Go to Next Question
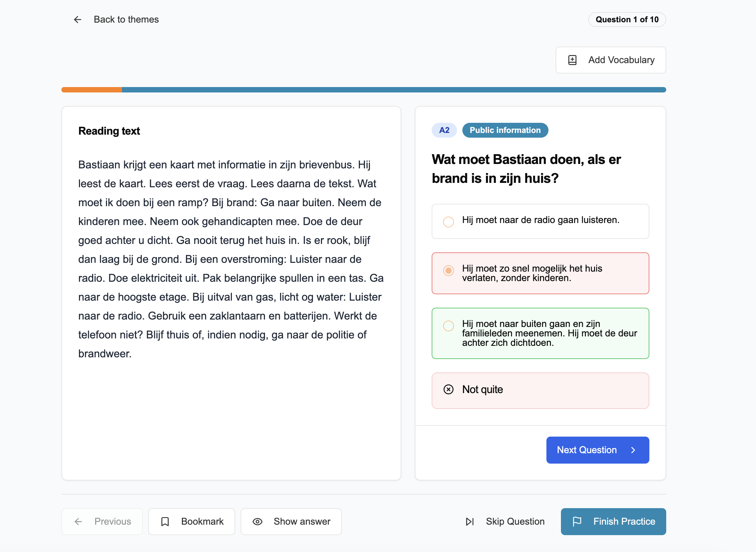This screenshot has height=552, width=756. [598, 450]
